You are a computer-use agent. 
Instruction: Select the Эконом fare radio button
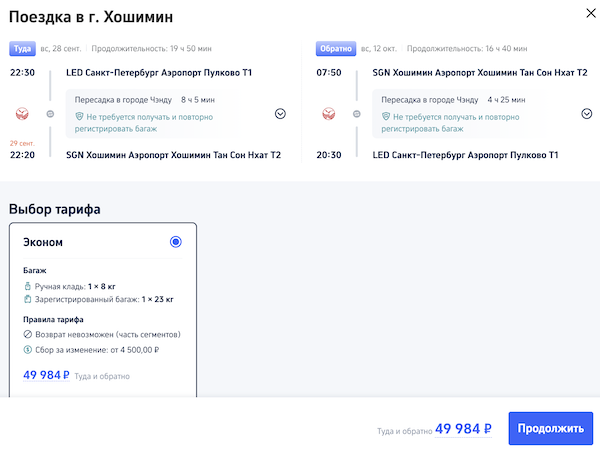coord(176,241)
